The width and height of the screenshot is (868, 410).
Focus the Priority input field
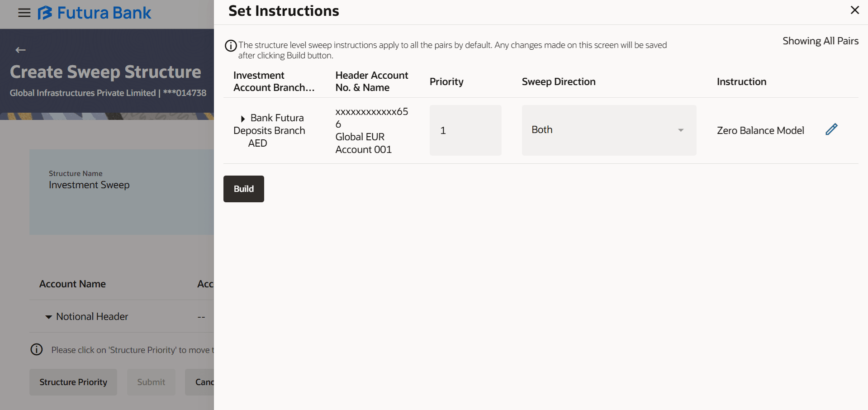tap(465, 130)
